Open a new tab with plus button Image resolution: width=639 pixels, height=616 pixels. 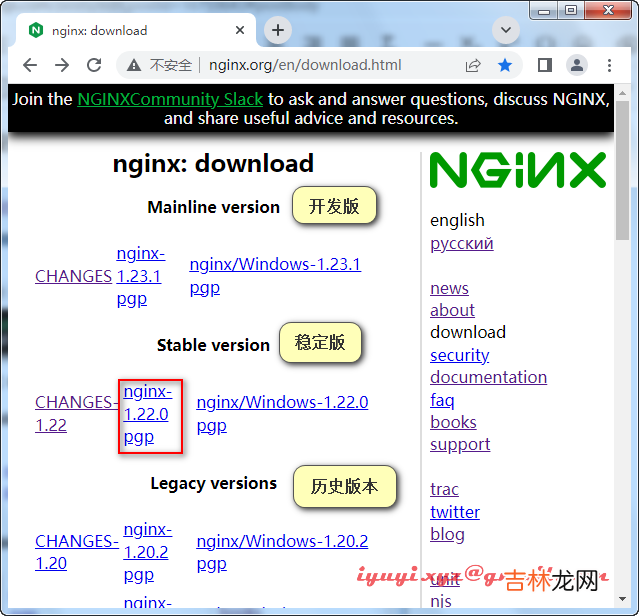(x=278, y=30)
